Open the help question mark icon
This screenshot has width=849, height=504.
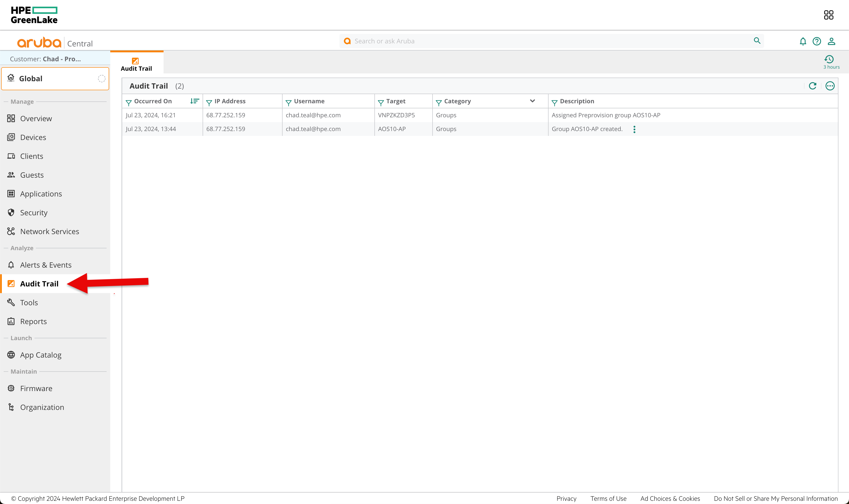816,41
